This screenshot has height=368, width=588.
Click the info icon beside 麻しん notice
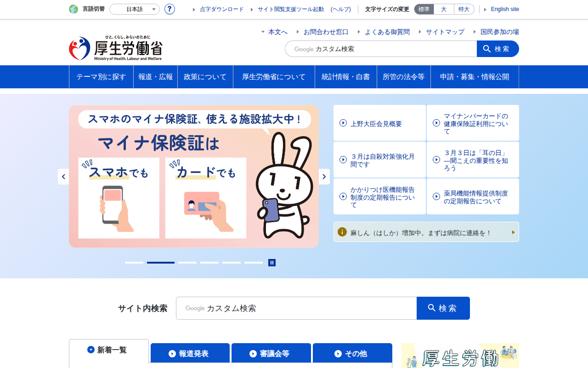click(x=342, y=232)
